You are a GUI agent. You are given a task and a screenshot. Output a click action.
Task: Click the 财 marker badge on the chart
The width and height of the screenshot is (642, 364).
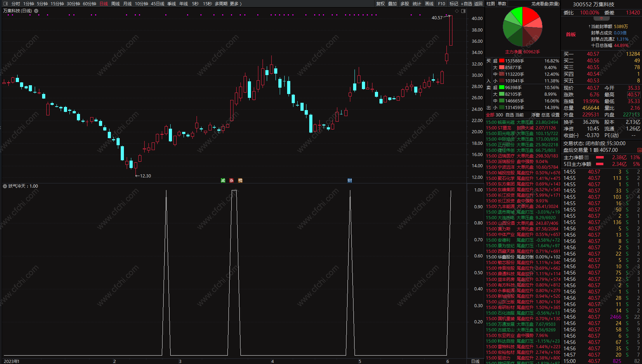click(x=350, y=180)
